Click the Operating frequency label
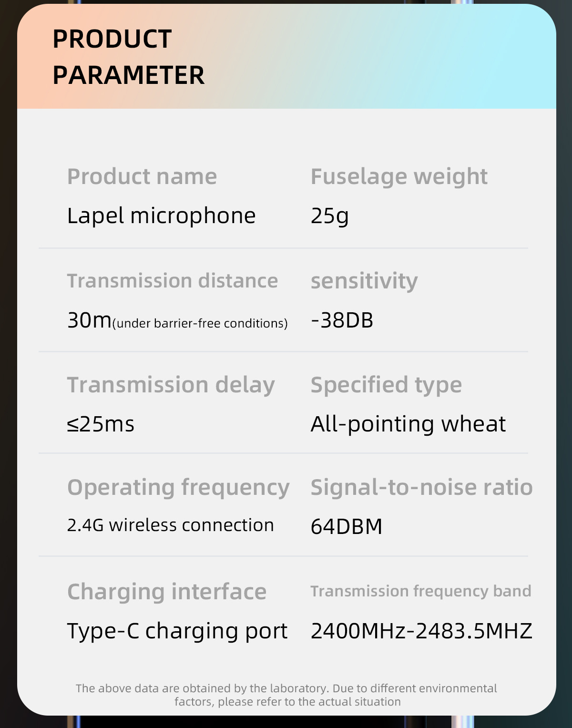 [x=178, y=488]
